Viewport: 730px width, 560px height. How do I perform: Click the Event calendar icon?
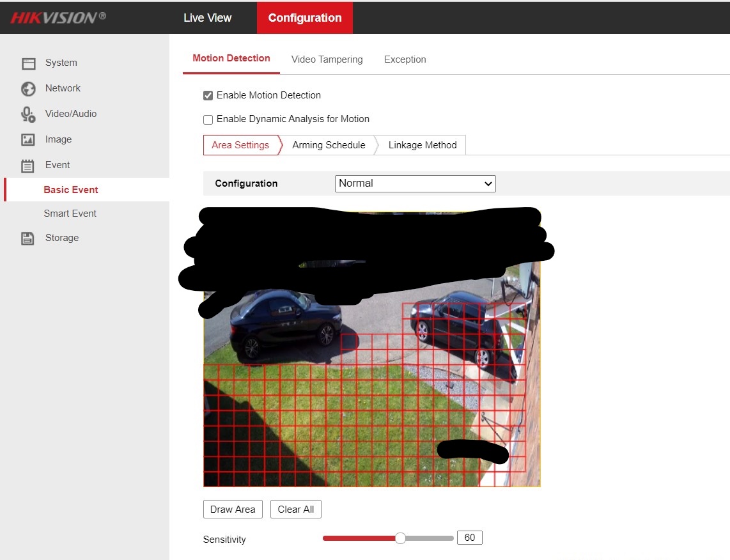[x=28, y=166]
